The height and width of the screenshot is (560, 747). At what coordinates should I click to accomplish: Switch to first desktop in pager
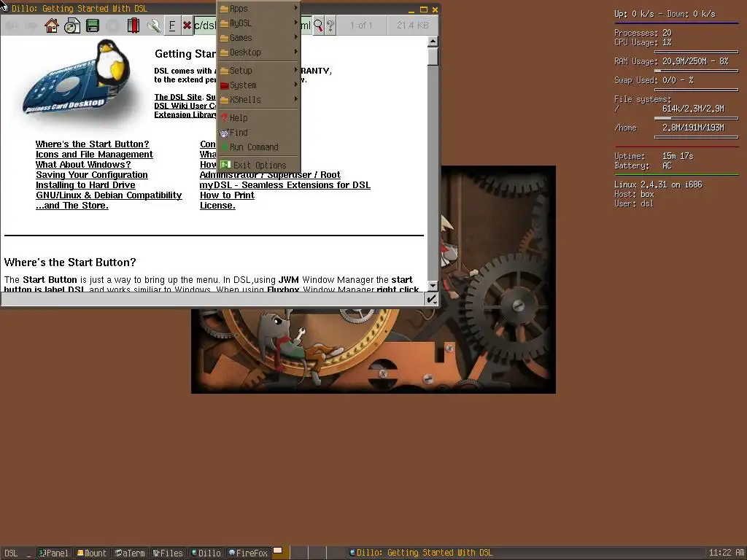point(281,553)
